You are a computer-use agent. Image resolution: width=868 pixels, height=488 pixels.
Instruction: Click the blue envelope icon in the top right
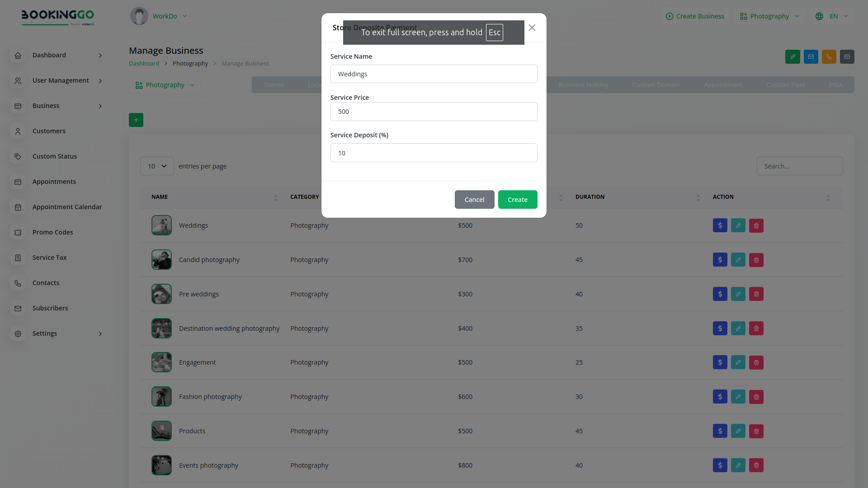click(811, 57)
